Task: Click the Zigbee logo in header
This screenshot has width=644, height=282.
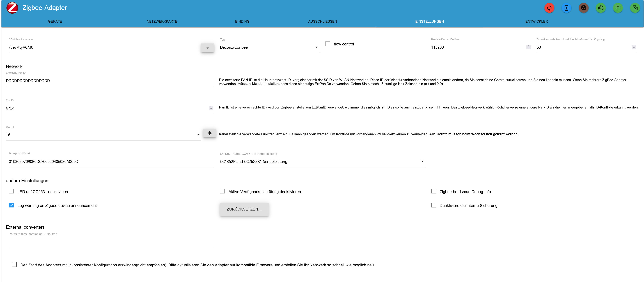Action: tap(12, 8)
